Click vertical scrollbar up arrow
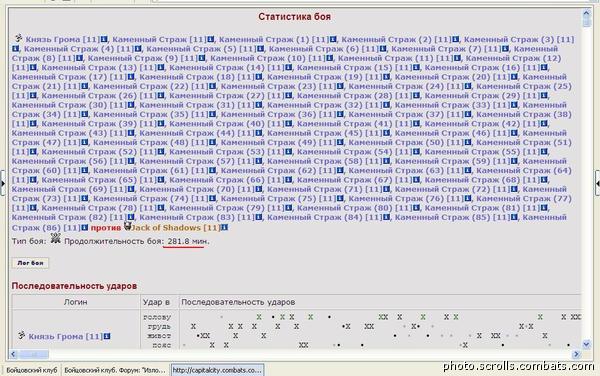Image resolution: width=600 pixels, height=376 pixels. pos(586,14)
